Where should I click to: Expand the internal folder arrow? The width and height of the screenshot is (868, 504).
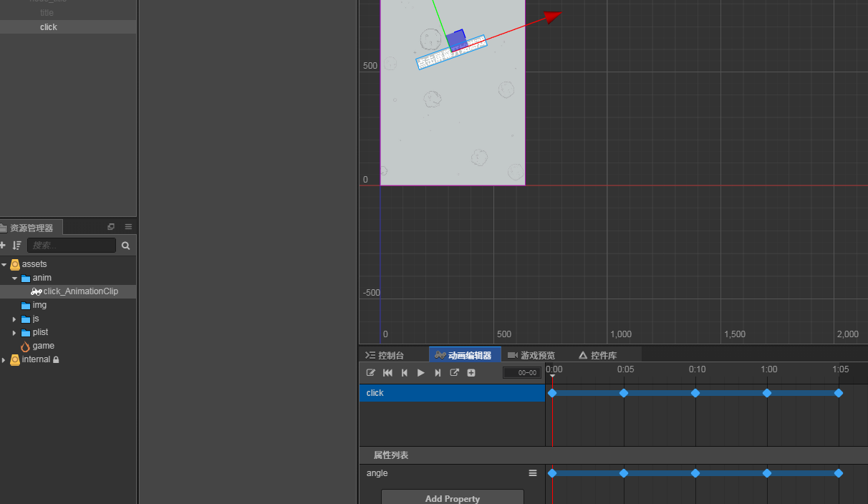pyautogui.click(x=4, y=359)
